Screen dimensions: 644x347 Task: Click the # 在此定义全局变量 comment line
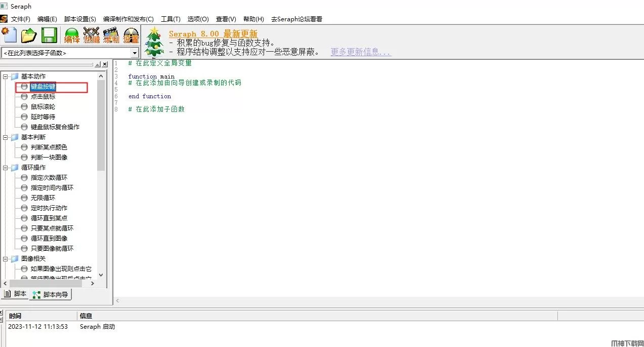(160, 63)
